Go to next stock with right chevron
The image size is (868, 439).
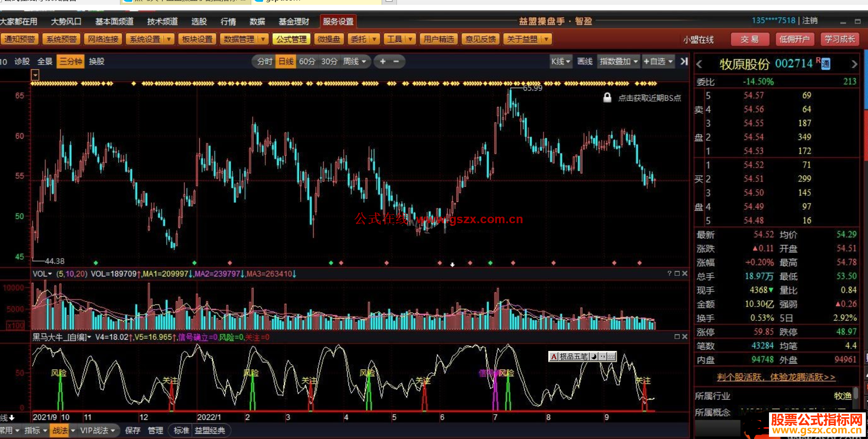(x=854, y=65)
